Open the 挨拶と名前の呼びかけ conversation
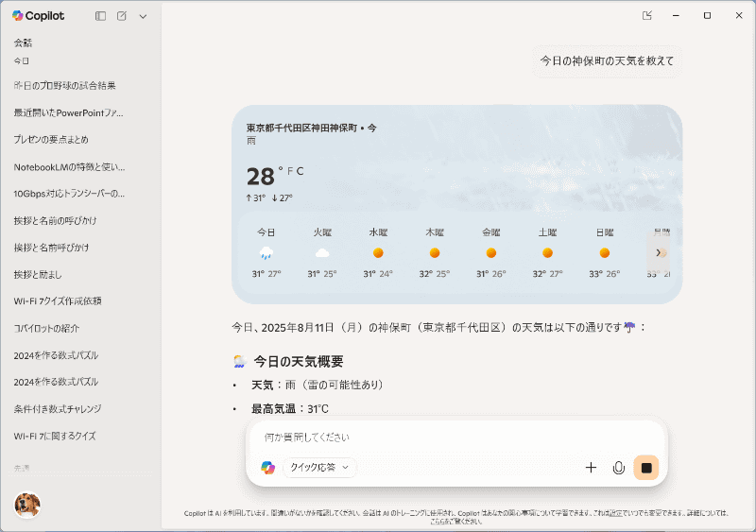The height and width of the screenshot is (532, 756). [55, 221]
